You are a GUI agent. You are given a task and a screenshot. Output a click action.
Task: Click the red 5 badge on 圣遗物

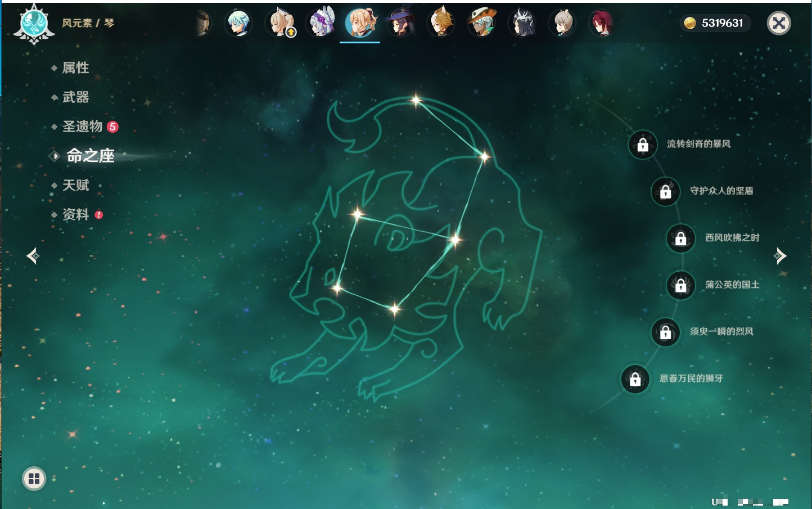point(112,127)
